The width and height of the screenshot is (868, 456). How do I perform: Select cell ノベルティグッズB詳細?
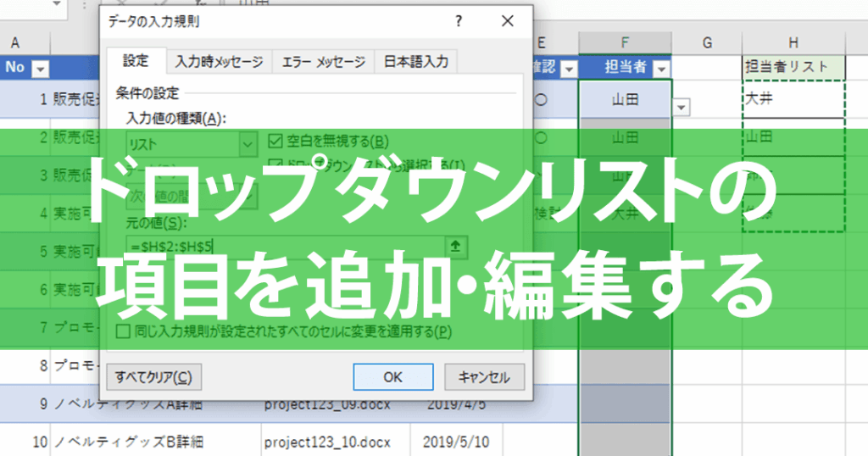[x=156, y=442]
